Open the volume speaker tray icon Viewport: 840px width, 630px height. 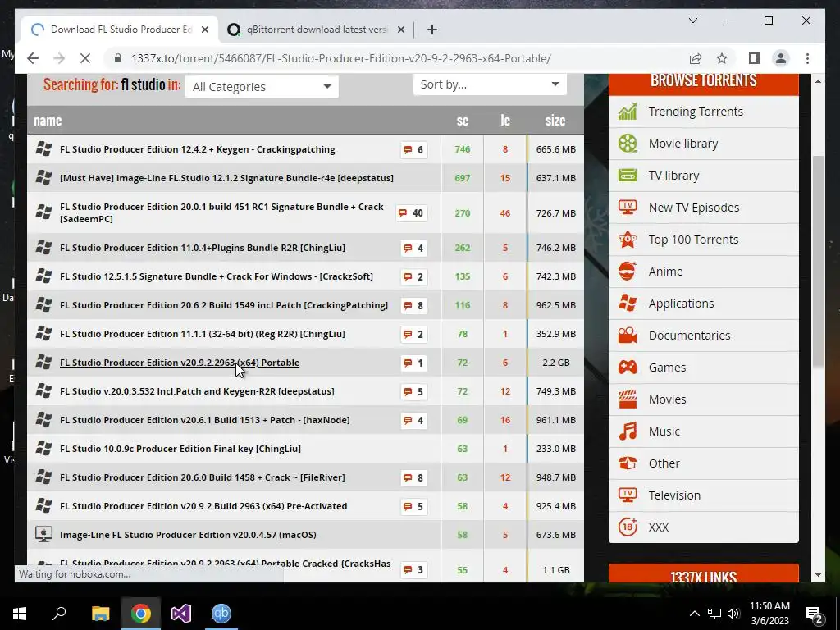coord(733,614)
